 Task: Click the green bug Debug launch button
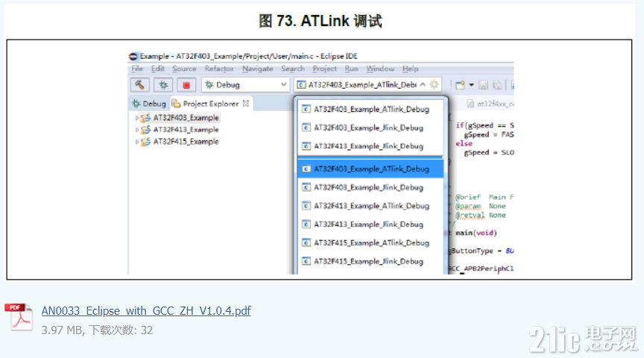163,85
